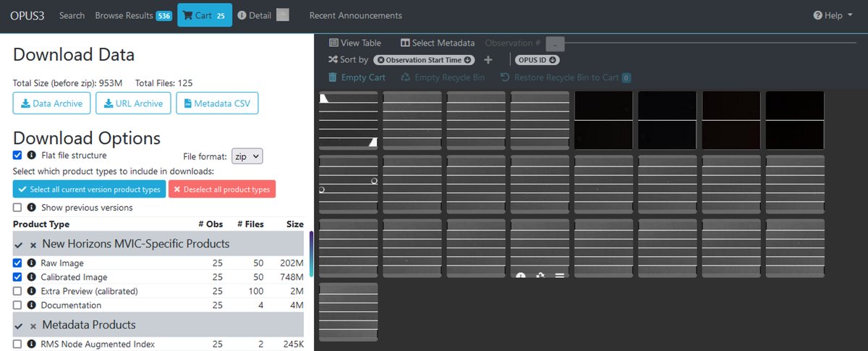This screenshot has width=868, height=351.
Task: Uncheck the Raw Image checkbox
Action: coord(17,263)
